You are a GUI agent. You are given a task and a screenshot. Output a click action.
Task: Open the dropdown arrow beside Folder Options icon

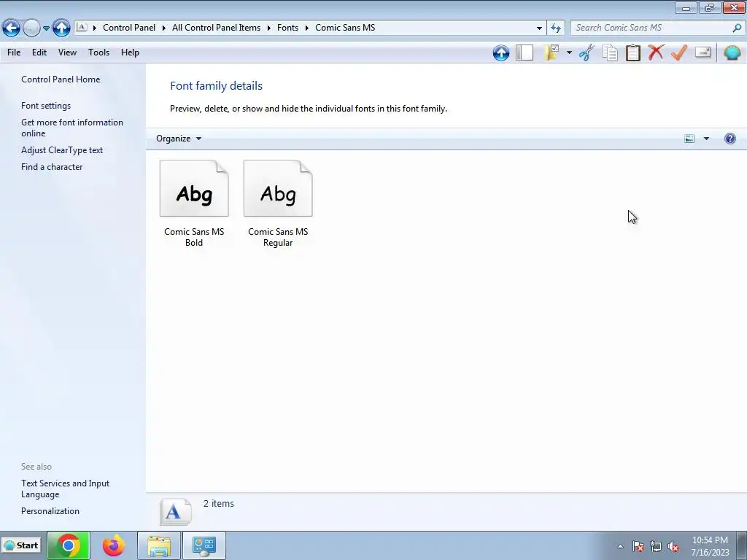pyautogui.click(x=569, y=52)
